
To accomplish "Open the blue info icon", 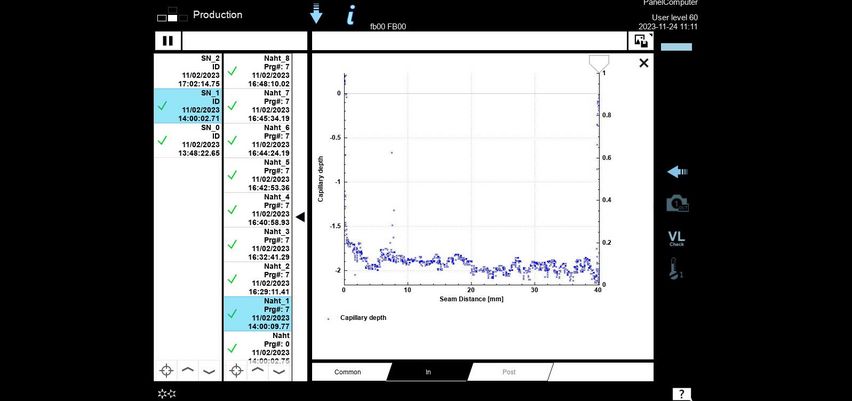I will [350, 14].
